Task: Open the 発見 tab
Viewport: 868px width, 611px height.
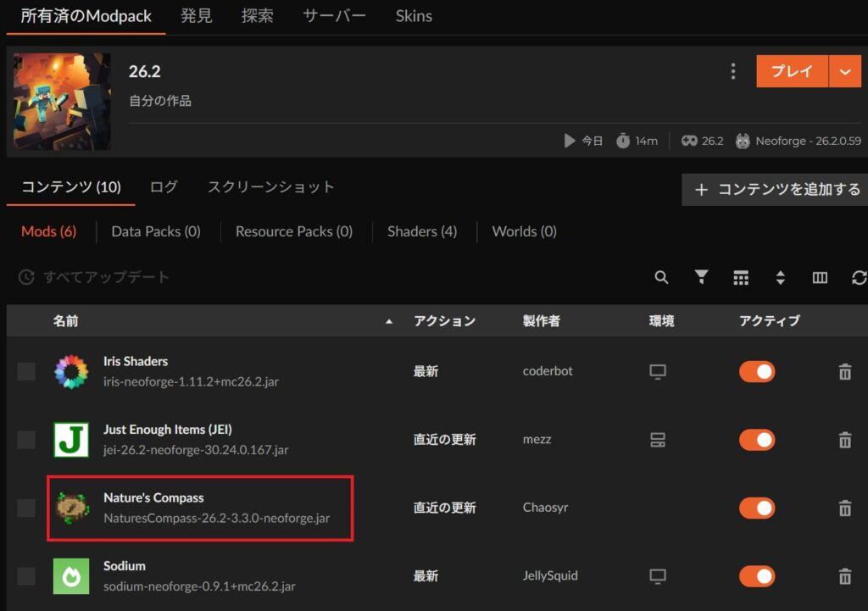Action: tap(197, 16)
